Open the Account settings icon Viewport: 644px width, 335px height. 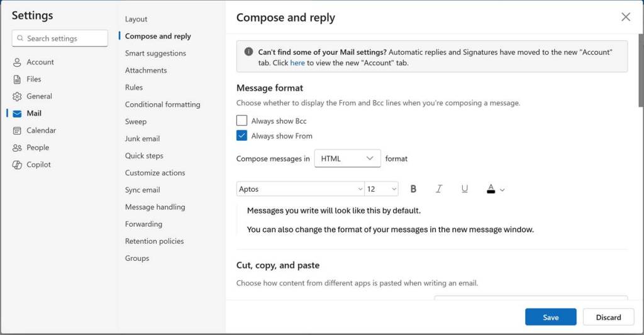17,62
